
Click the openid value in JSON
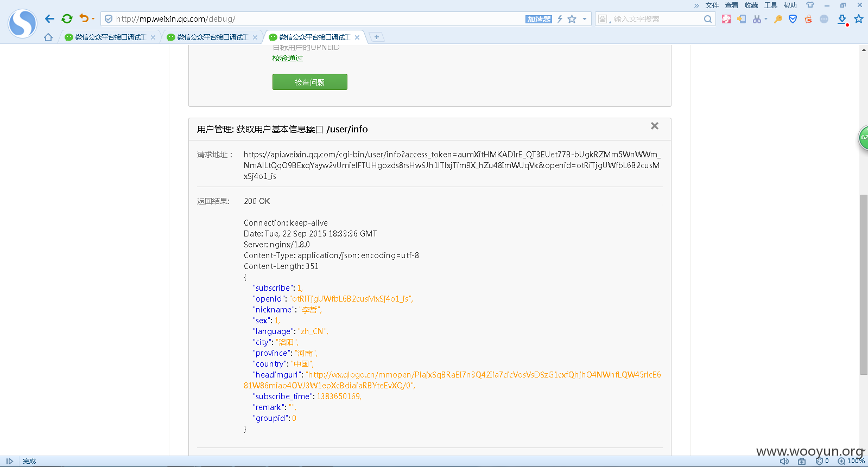click(x=351, y=299)
